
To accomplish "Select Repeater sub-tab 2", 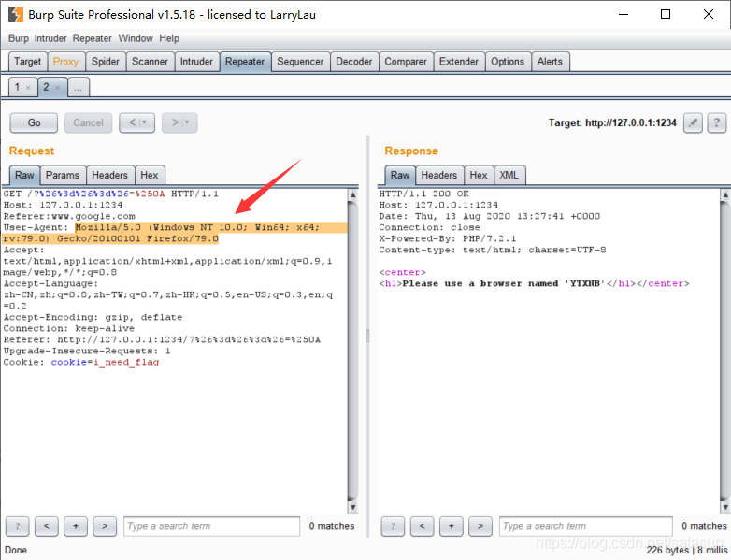I will tap(46, 87).
